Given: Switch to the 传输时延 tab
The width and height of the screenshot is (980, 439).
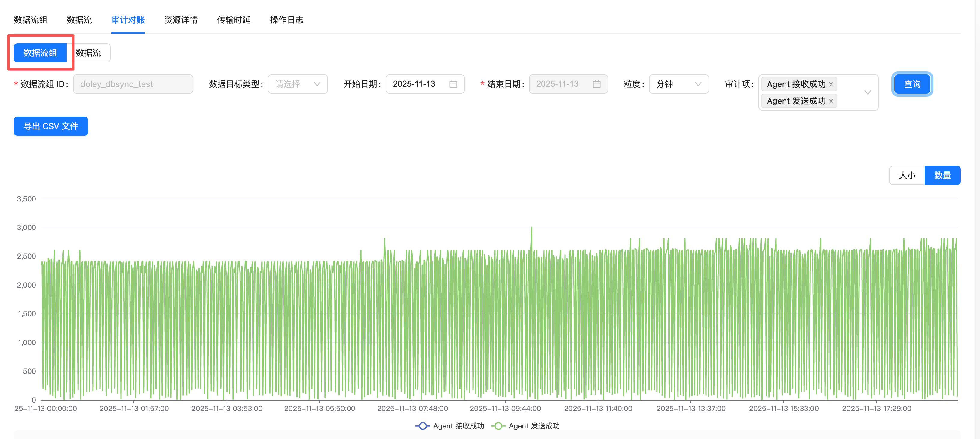Looking at the screenshot, I should 234,20.
